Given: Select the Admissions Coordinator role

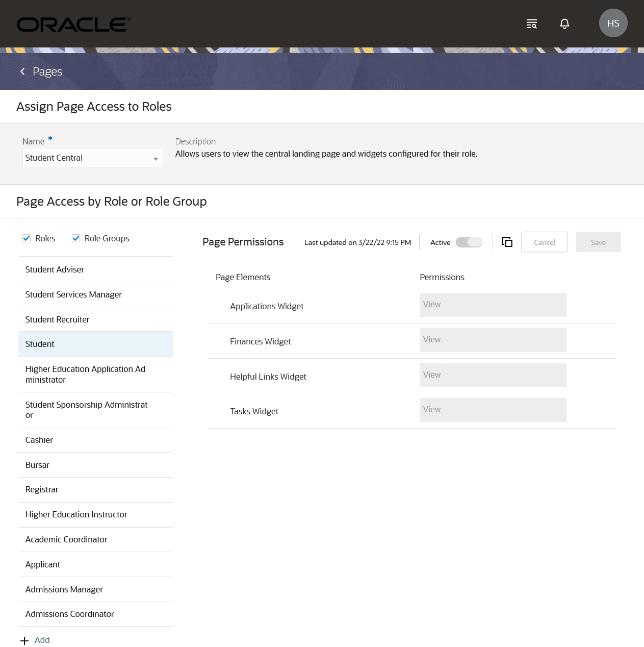Looking at the screenshot, I should pyautogui.click(x=69, y=614).
